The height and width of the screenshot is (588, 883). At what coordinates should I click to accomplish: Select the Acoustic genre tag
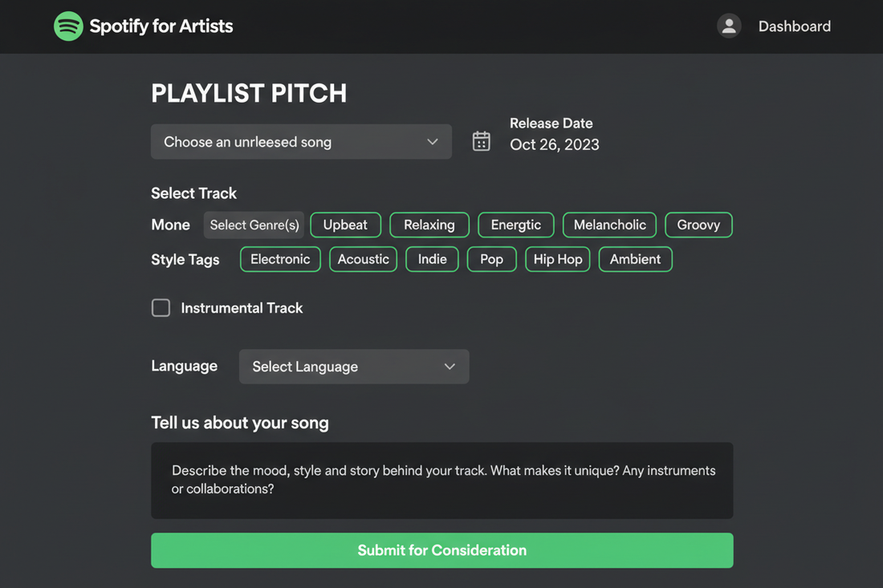click(x=363, y=259)
